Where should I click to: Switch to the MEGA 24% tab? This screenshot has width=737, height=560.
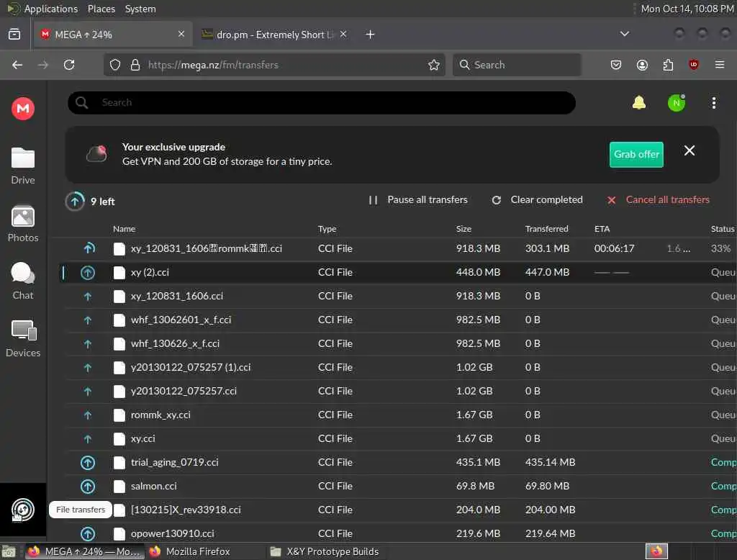[113, 35]
